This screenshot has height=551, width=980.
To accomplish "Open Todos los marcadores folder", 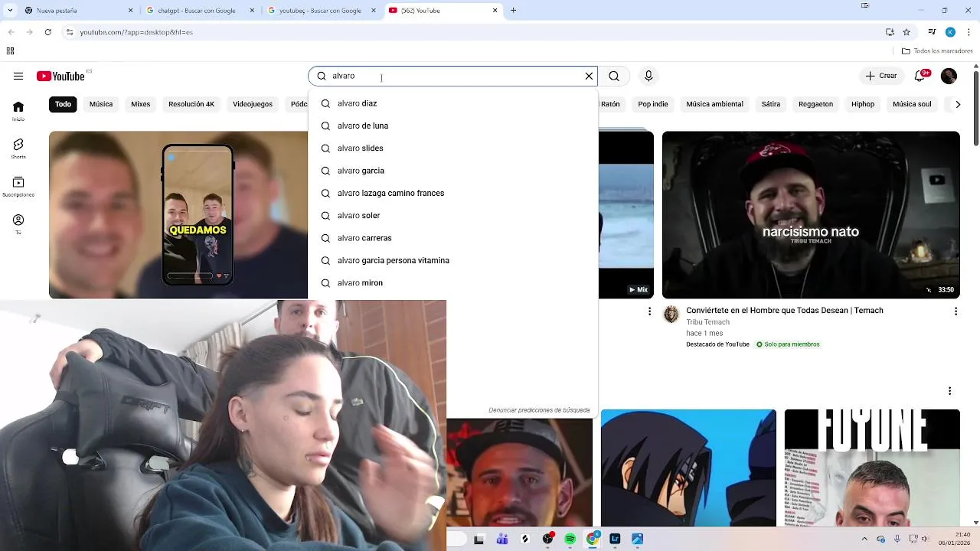I will [937, 51].
